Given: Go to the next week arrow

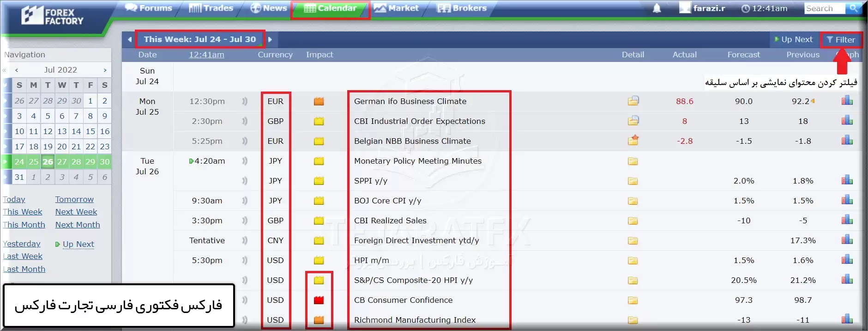Looking at the screenshot, I should coord(270,39).
